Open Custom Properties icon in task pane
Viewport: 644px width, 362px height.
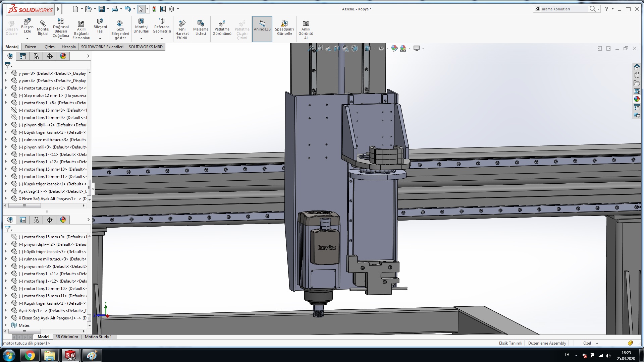pyautogui.click(x=637, y=107)
